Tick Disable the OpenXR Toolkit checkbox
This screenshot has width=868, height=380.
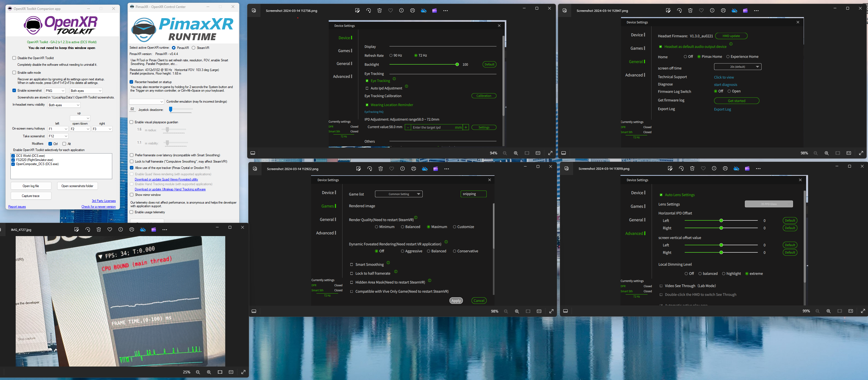click(14, 58)
